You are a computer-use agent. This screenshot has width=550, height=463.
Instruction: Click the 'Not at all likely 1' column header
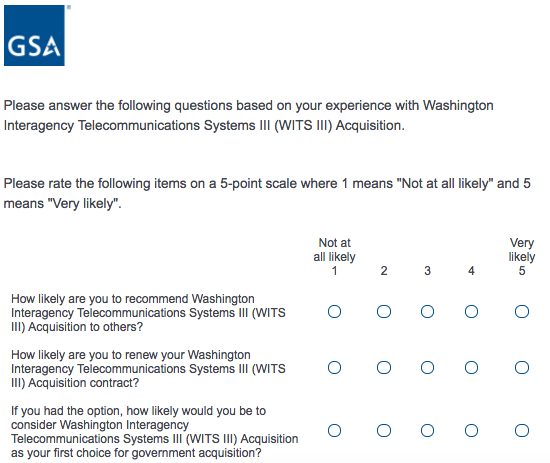pos(334,257)
